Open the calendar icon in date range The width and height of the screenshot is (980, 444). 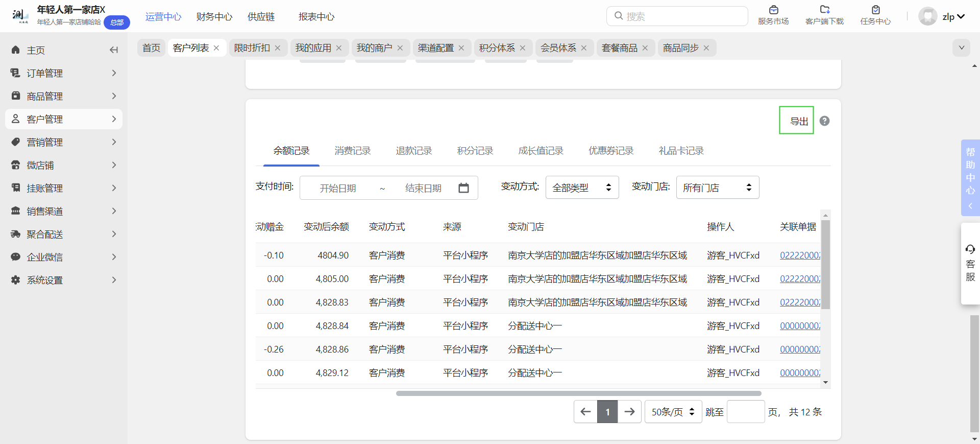pos(463,188)
